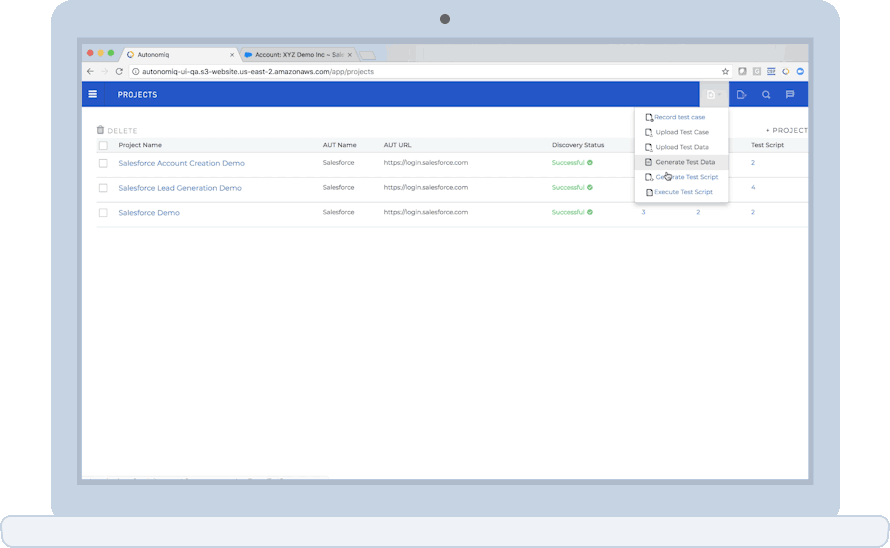Select Record test case menu item

point(681,117)
